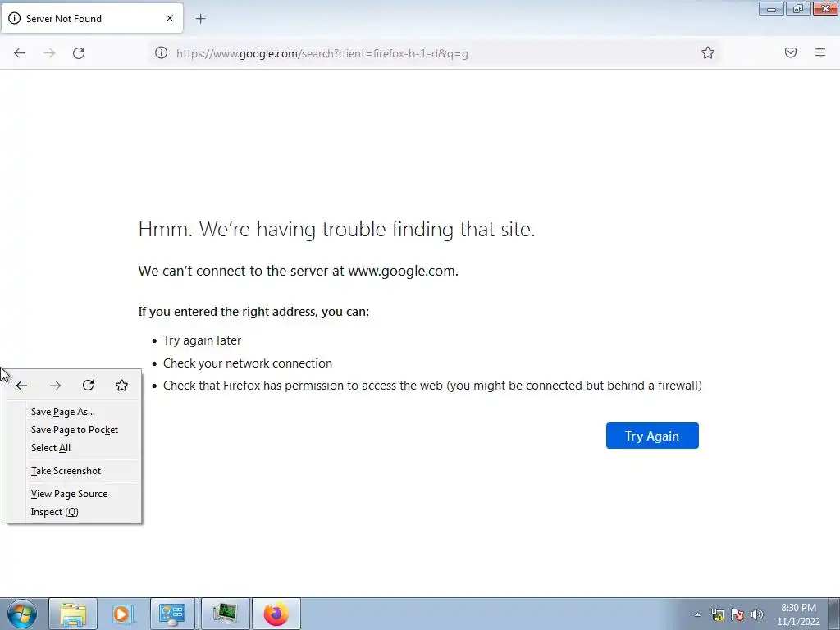Click the Show desktop strip on taskbar
The image size is (840, 630).
click(834, 614)
